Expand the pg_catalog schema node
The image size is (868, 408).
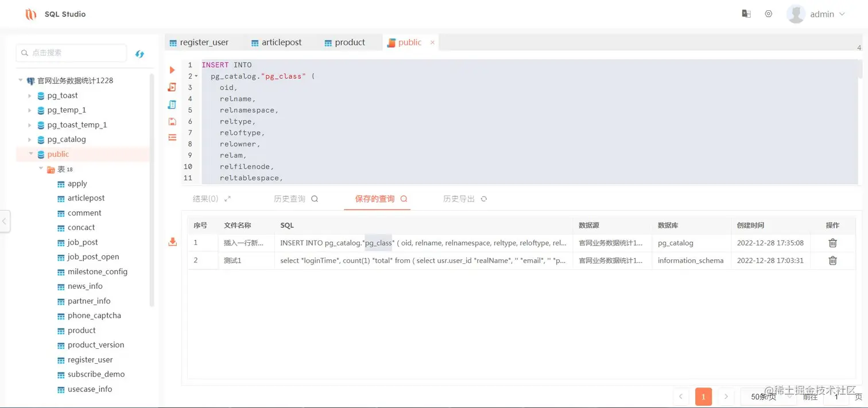tap(29, 139)
